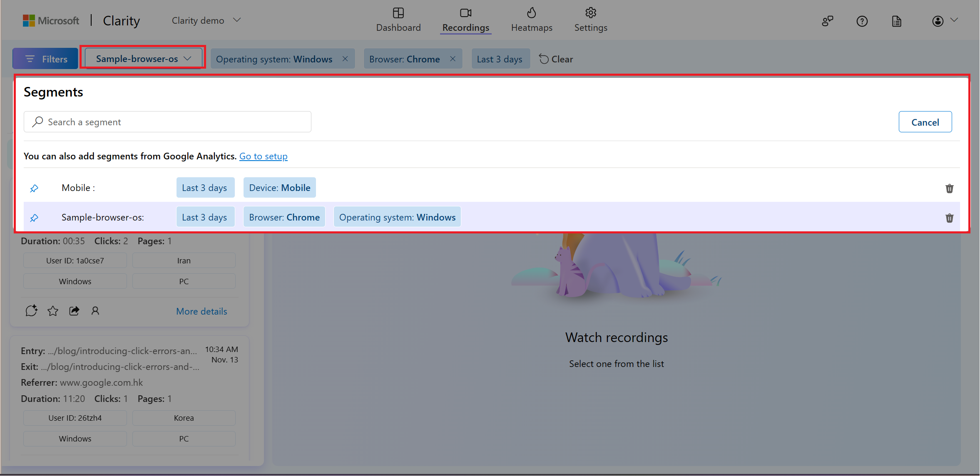980x476 pixels.
Task: Delete the Sample-browser-os segment with trash icon
Action: (949, 218)
